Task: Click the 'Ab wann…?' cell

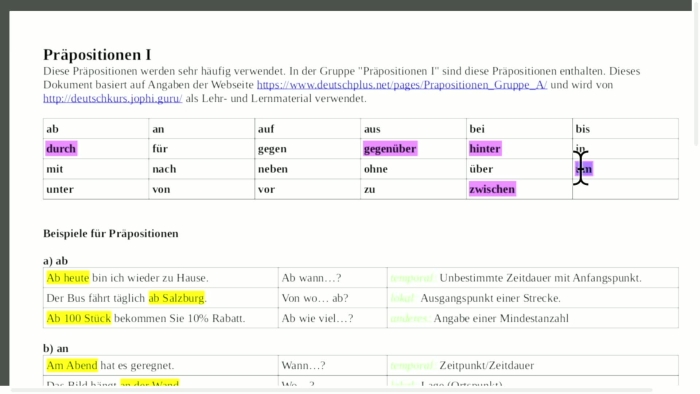Action: (333, 278)
